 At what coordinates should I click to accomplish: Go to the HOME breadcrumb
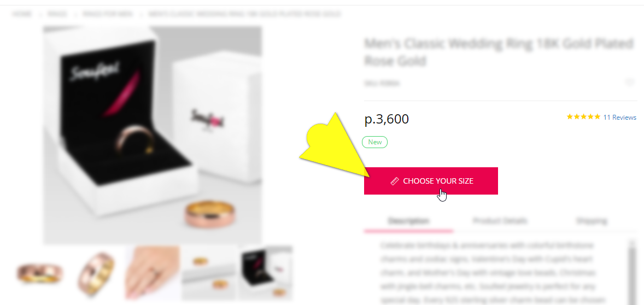pos(22,14)
